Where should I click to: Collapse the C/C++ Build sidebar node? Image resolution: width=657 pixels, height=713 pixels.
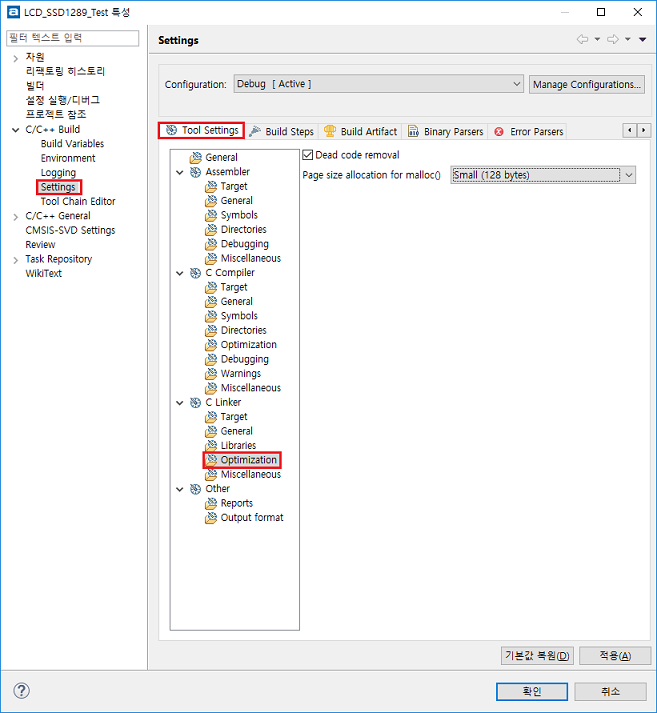[15, 130]
